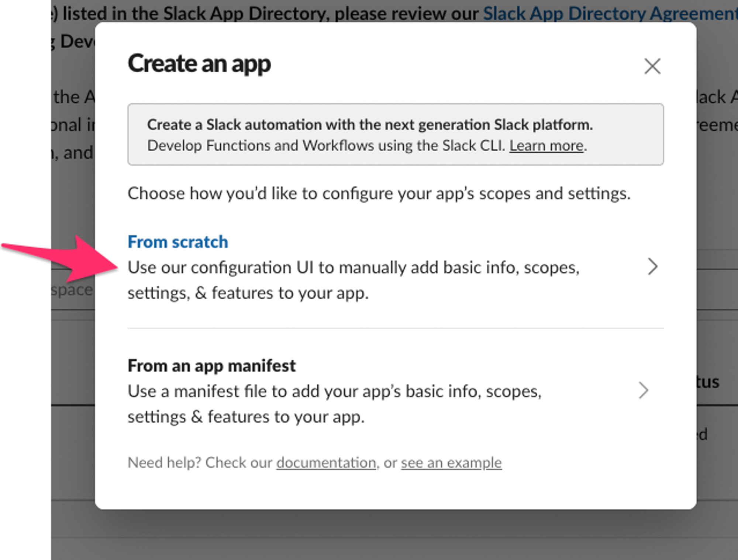The width and height of the screenshot is (738, 560).
Task: Open the Learn more link
Action: coord(546,146)
